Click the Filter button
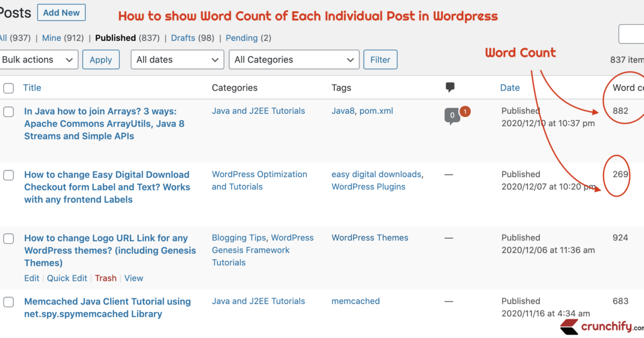Image resolution: width=644 pixels, height=338 pixels. click(380, 60)
